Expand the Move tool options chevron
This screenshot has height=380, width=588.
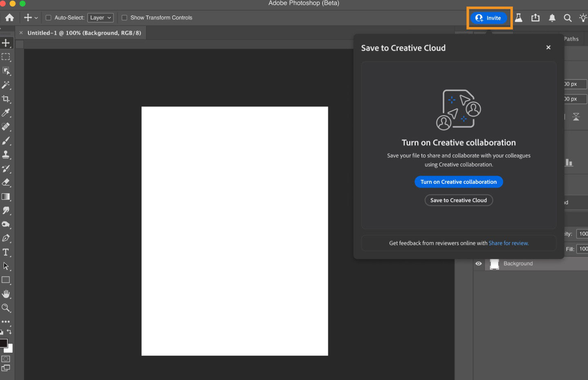pos(36,18)
